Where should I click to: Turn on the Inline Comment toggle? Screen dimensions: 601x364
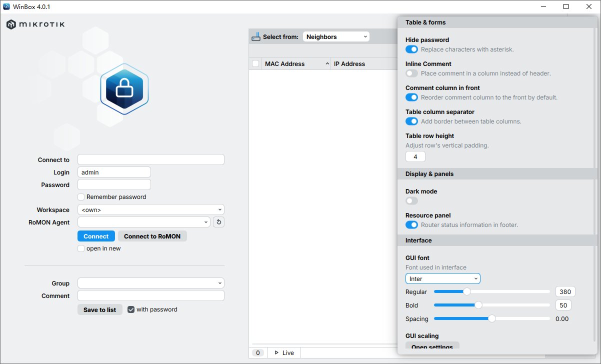tap(411, 73)
